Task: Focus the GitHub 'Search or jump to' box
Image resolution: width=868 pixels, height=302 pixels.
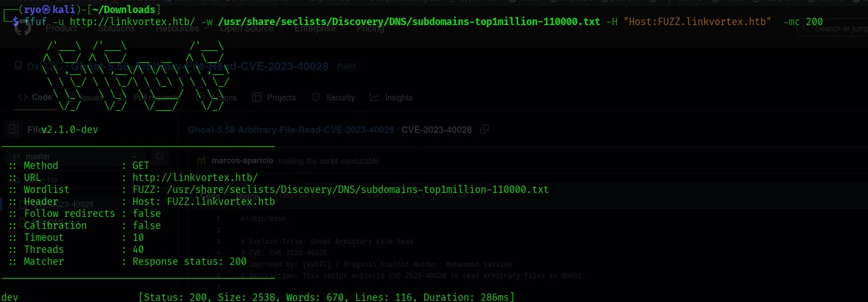Action: pyautogui.click(x=833, y=29)
